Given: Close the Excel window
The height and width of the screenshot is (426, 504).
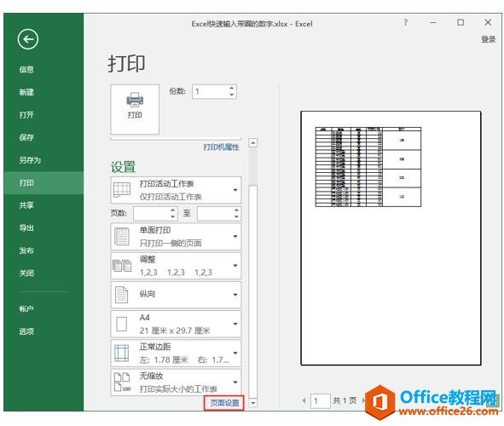Looking at the screenshot, I should (x=488, y=22).
